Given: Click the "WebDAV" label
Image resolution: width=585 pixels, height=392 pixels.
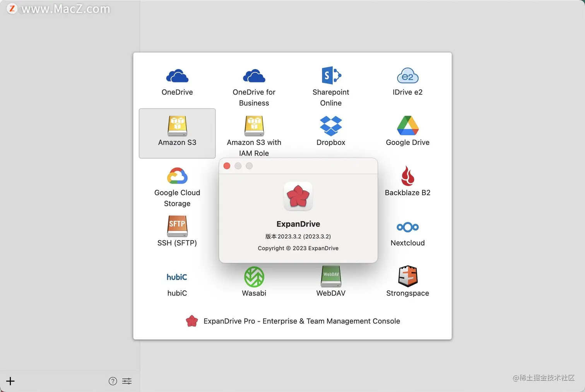Looking at the screenshot, I should (x=331, y=293).
